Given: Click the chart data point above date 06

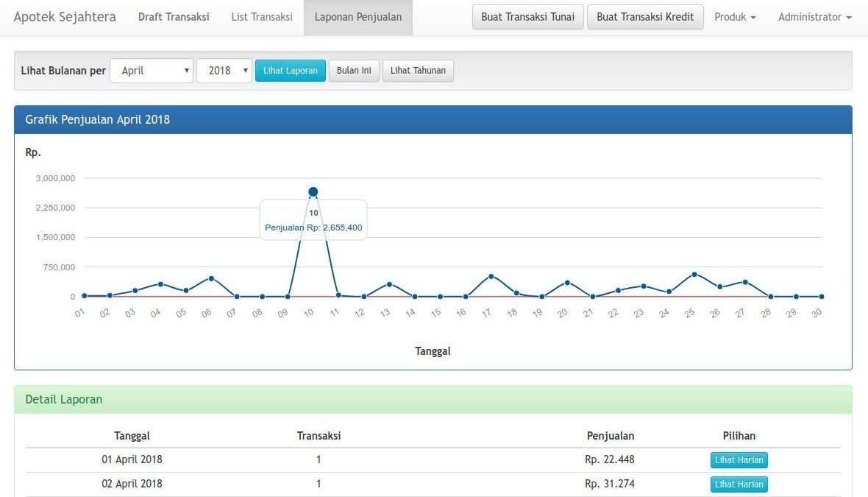Looking at the screenshot, I should tap(210, 278).
